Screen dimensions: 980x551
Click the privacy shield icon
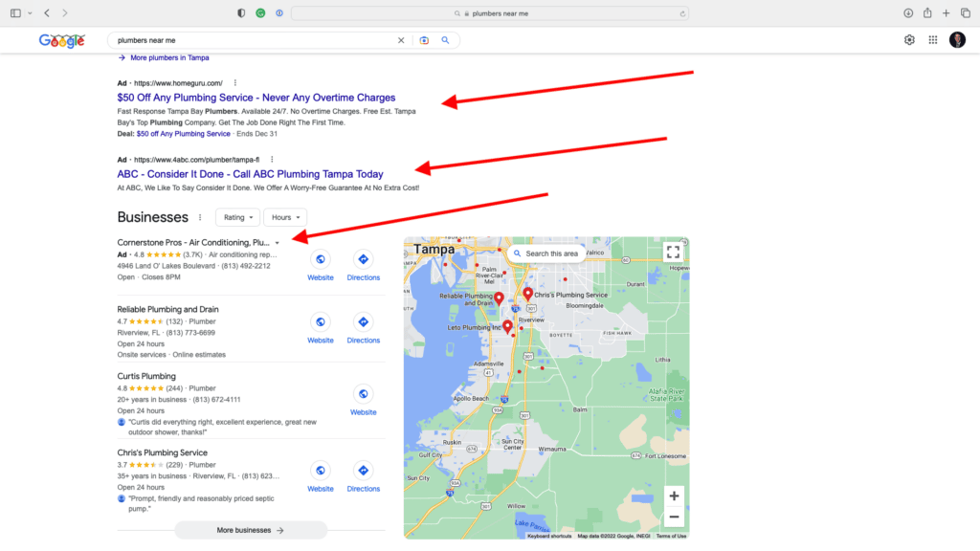click(241, 13)
